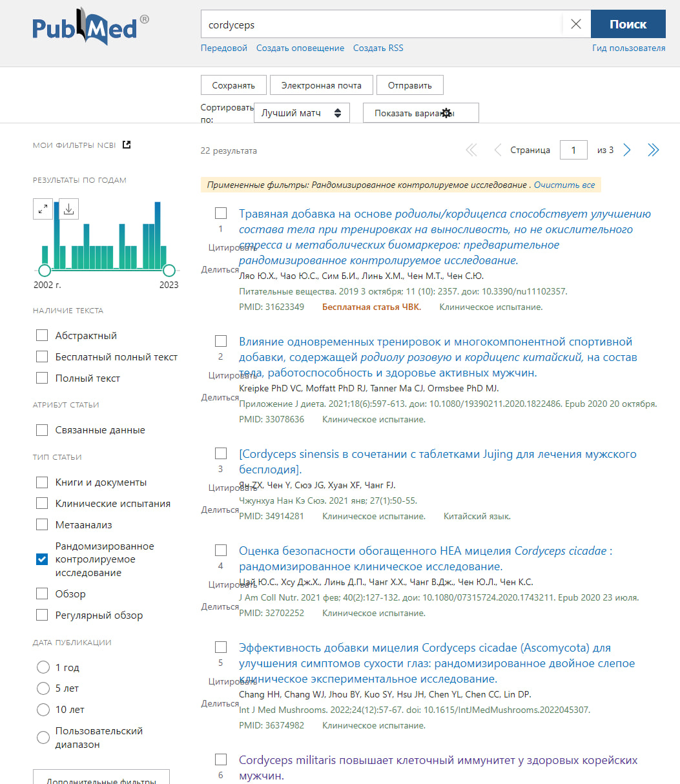Open the Лучший матч sort dropdown
The height and width of the screenshot is (784, 680).
click(x=302, y=113)
